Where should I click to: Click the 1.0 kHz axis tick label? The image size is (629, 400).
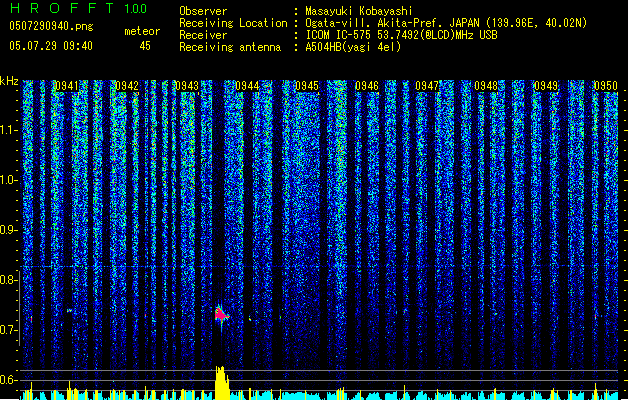click(x=8, y=180)
